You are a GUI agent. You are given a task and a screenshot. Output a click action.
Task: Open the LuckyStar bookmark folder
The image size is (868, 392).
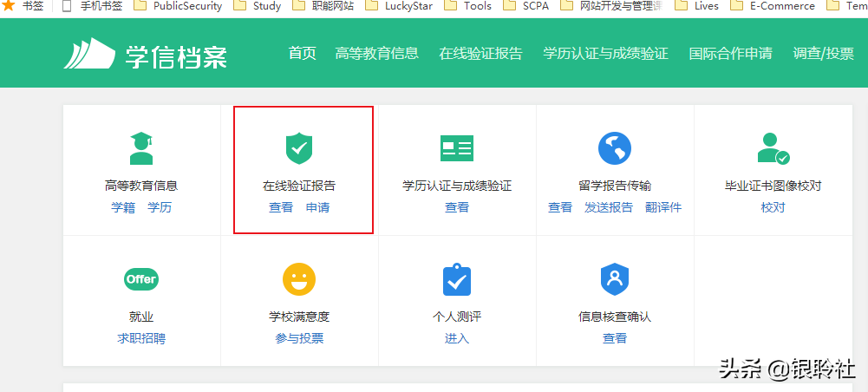click(x=399, y=6)
